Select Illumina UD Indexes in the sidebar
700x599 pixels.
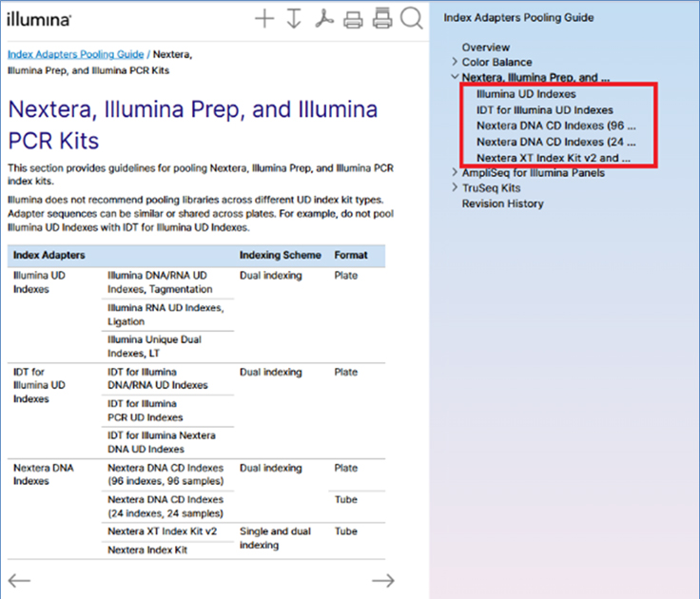click(526, 95)
